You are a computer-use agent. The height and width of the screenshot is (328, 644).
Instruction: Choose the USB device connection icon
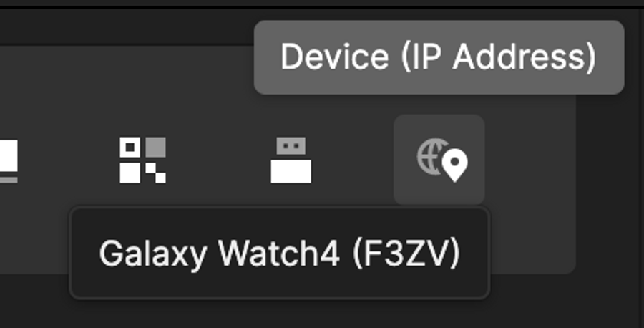[291, 160]
